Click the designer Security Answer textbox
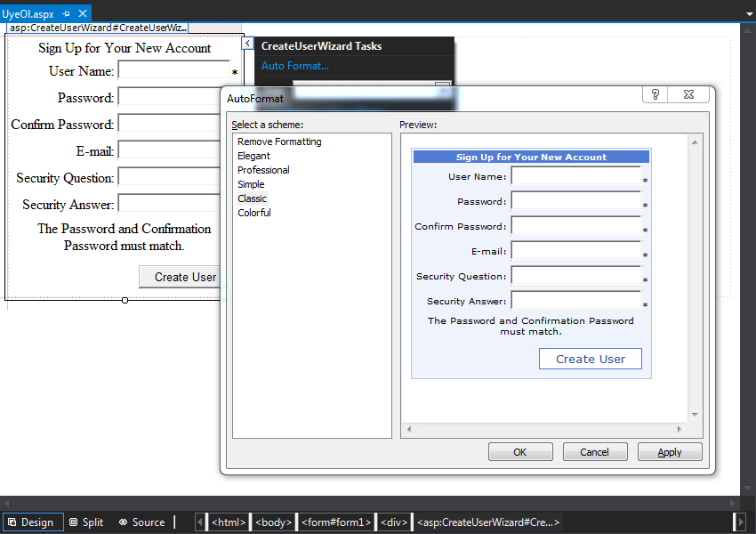Screen dimensions: 756x534 point(169,203)
